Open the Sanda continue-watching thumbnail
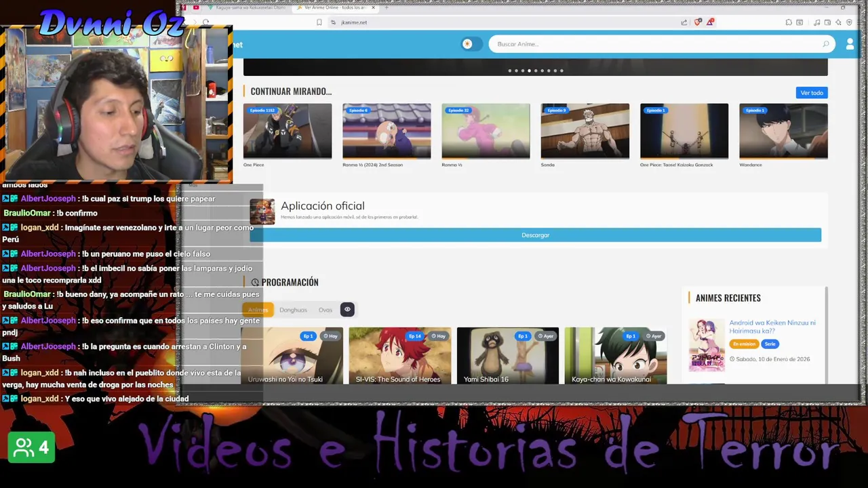The height and width of the screenshot is (488, 868). (585, 131)
